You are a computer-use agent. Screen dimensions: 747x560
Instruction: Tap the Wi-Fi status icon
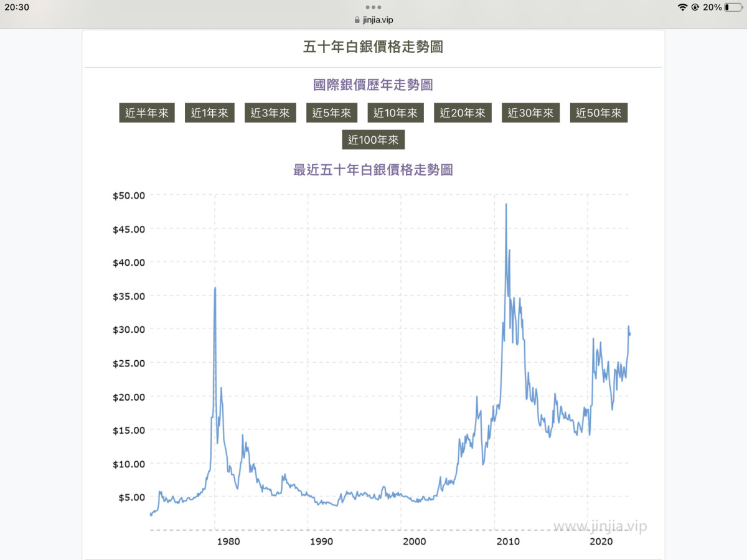coord(683,7)
